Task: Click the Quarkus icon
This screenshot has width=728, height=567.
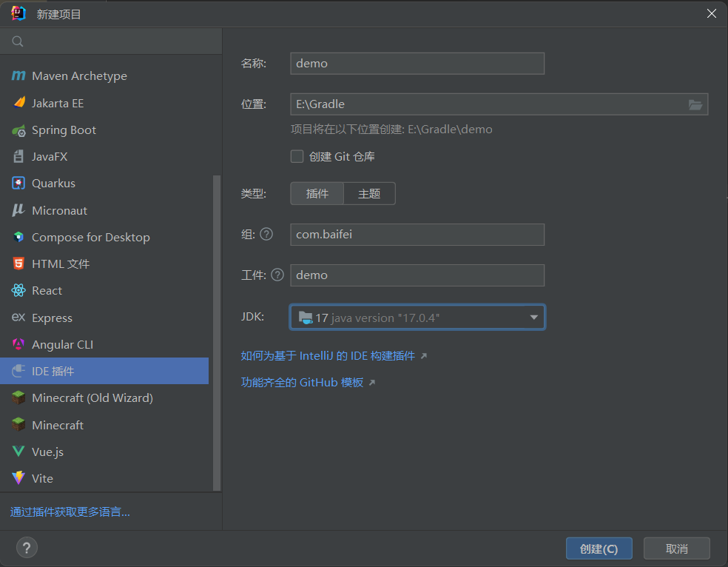Action: click(18, 184)
